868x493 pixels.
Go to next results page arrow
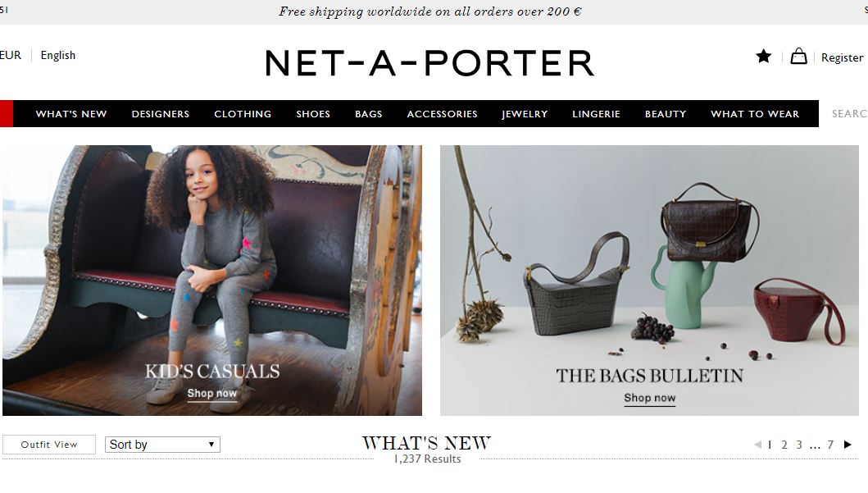[x=848, y=445]
